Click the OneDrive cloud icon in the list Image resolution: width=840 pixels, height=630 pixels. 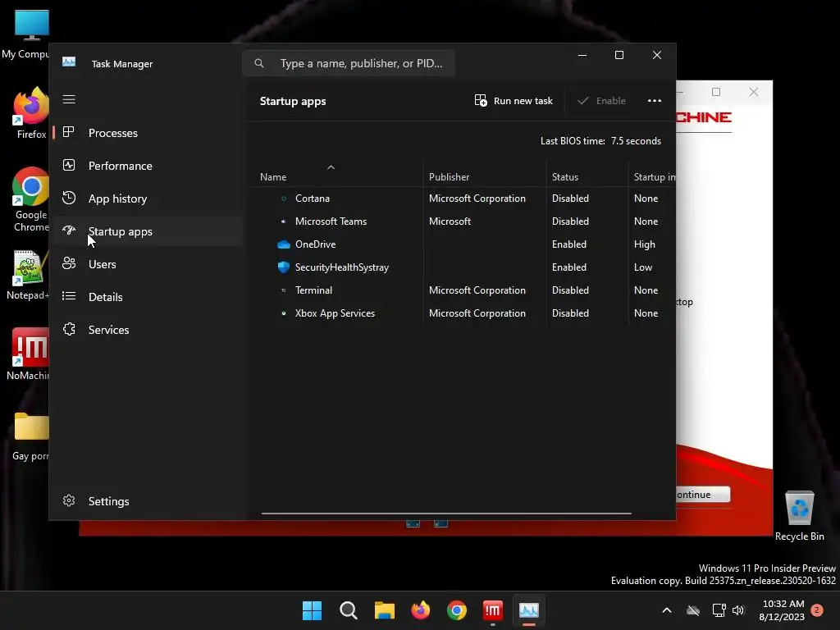coord(283,244)
